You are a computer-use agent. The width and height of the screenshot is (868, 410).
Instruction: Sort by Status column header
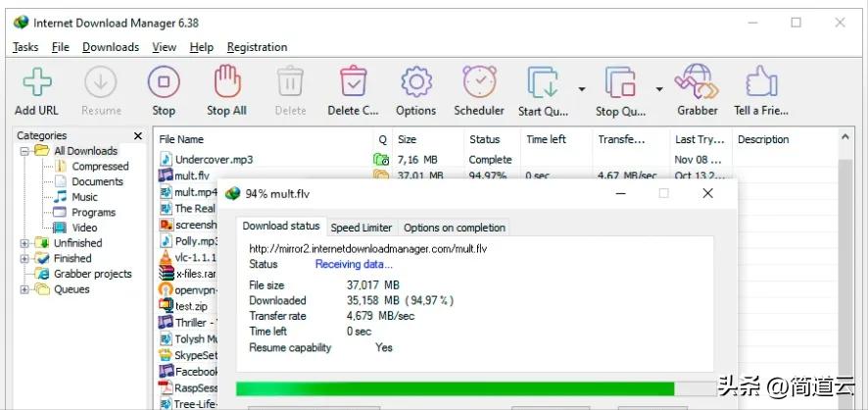492,139
